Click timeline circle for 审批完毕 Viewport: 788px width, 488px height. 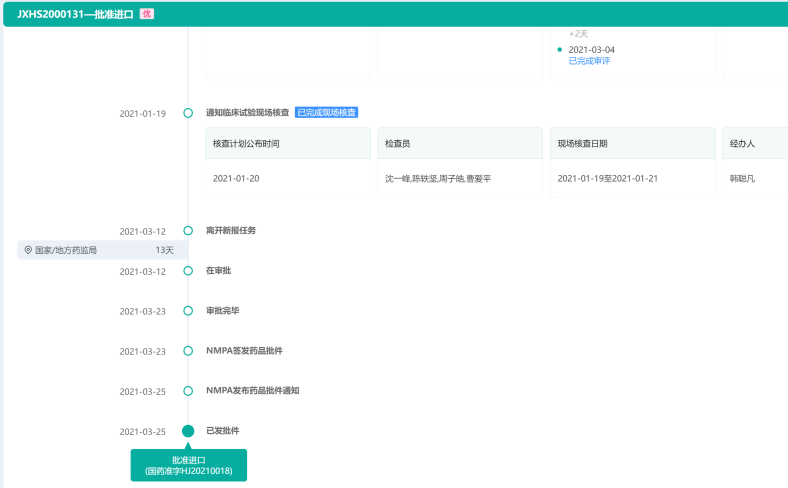[x=188, y=311]
